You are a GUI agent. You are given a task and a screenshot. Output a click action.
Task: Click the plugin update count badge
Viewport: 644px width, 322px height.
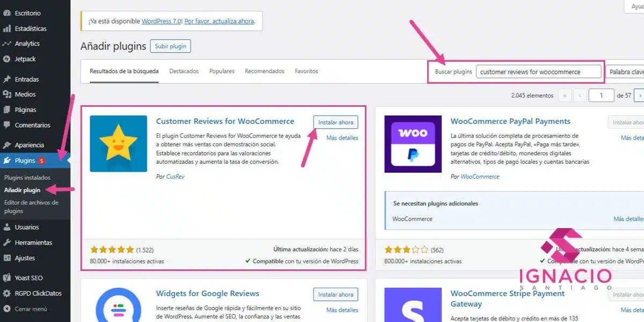click(41, 160)
